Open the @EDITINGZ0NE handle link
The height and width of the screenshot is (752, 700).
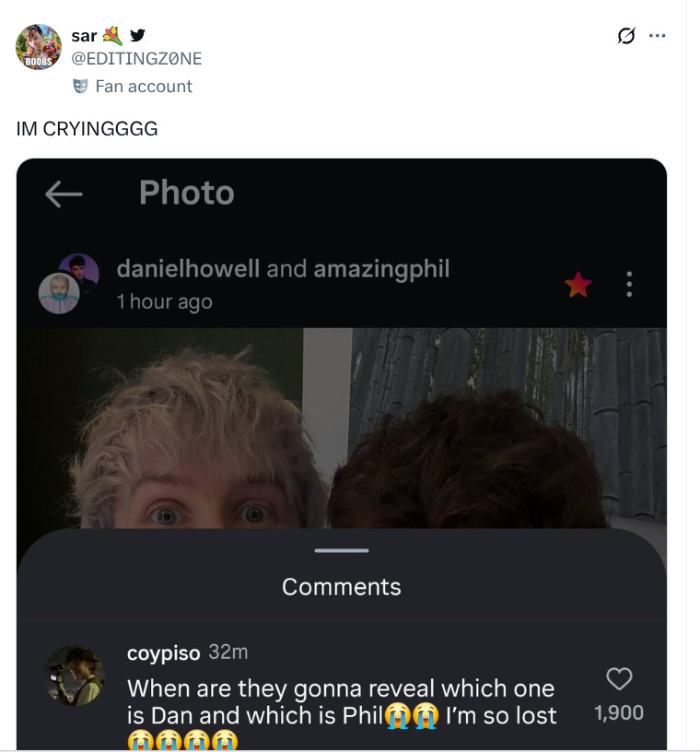coord(136,58)
